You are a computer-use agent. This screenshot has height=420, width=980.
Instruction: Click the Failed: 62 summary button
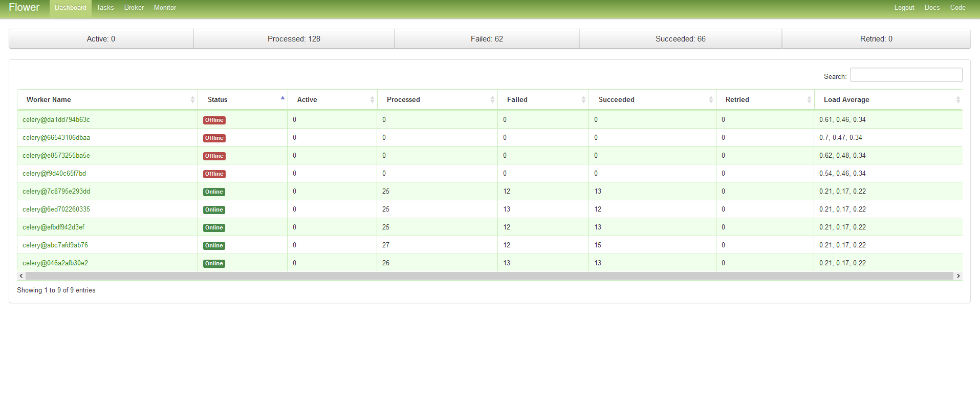[x=487, y=39]
